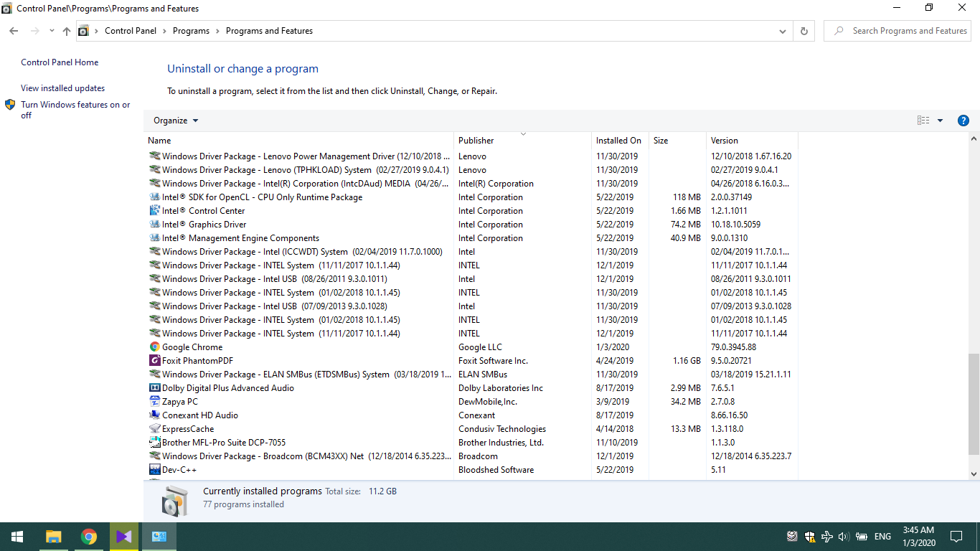The image size is (980, 551).
Task: Select the Lenovo (TPHKLOAD) System row
Action: point(471,170)
